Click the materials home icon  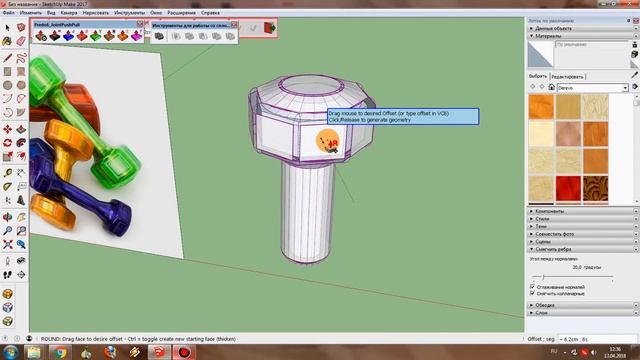click(x=551, y=87)
